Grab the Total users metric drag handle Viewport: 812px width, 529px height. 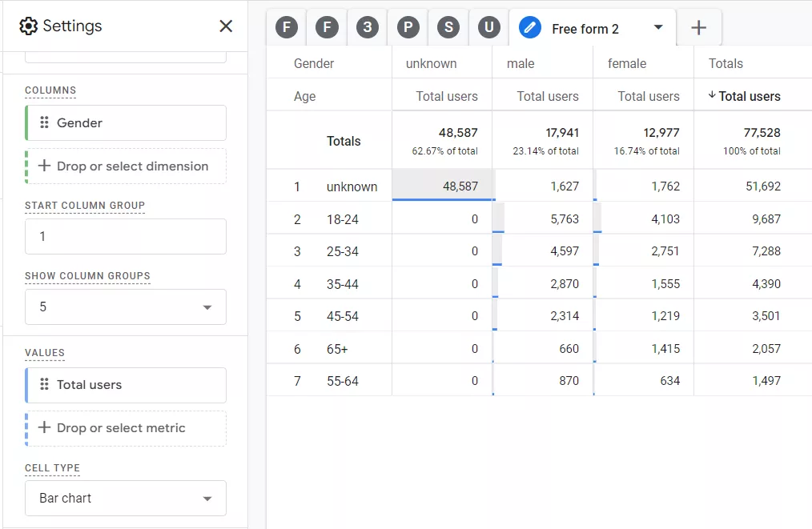coord(45,385)
